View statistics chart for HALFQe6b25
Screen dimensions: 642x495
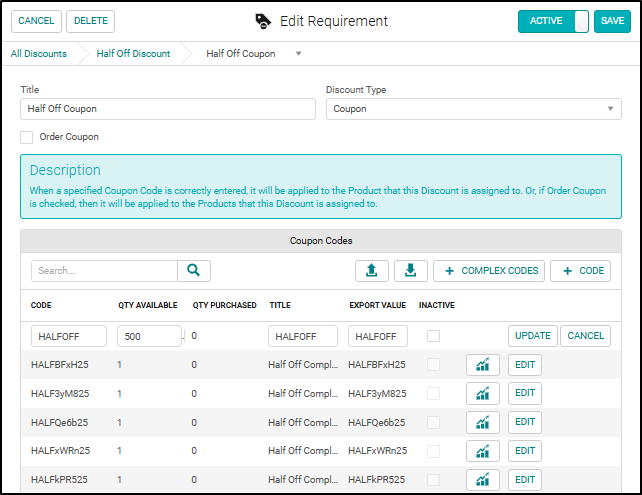click(483, 423)
